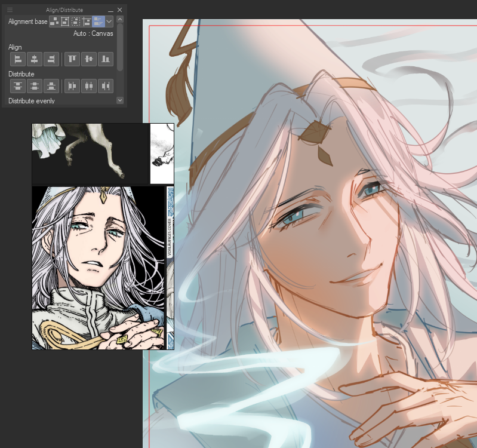The width and height of the screenshot is (477, 448).
Task: Distribute by left edges
Action: click(72, 86)
